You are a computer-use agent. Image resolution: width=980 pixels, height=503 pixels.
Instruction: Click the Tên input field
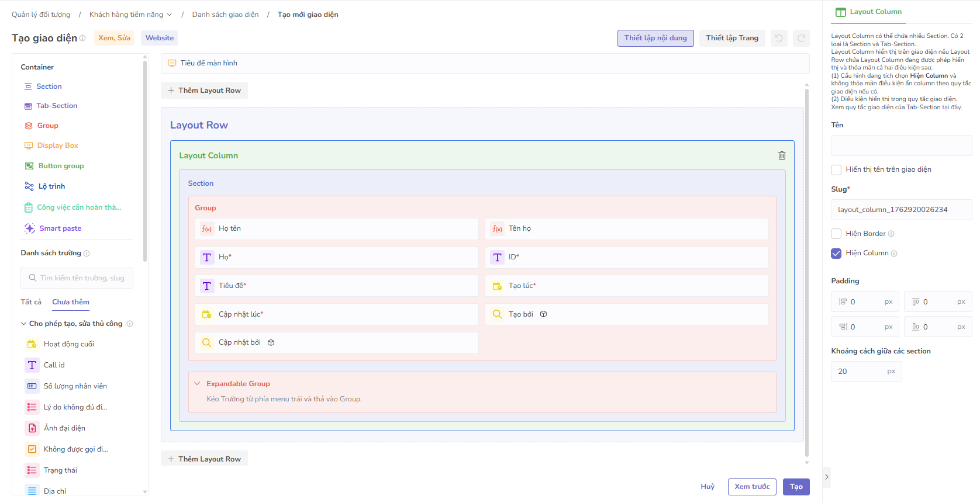coord(900,145)
